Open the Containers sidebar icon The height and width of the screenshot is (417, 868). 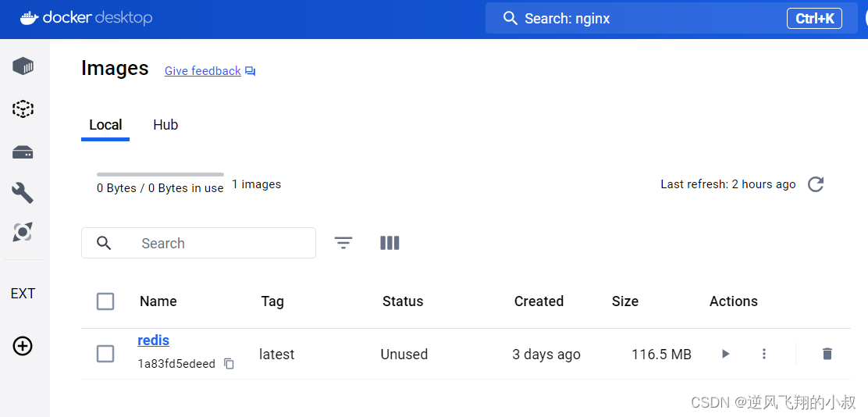[x=23, y=66]
